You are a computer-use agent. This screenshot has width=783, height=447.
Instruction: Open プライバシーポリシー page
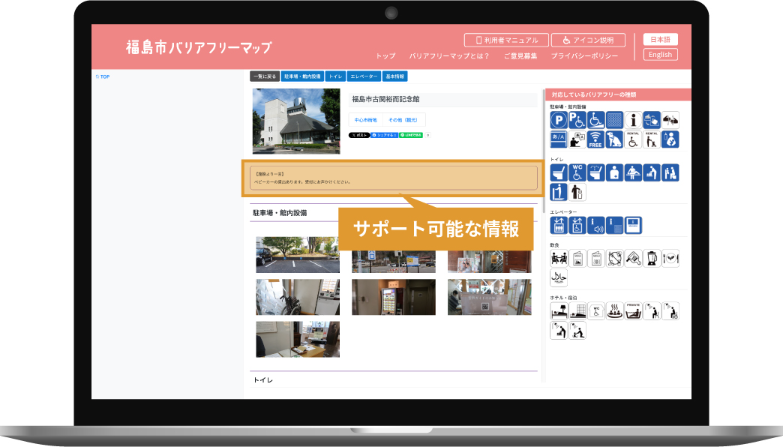584,56
